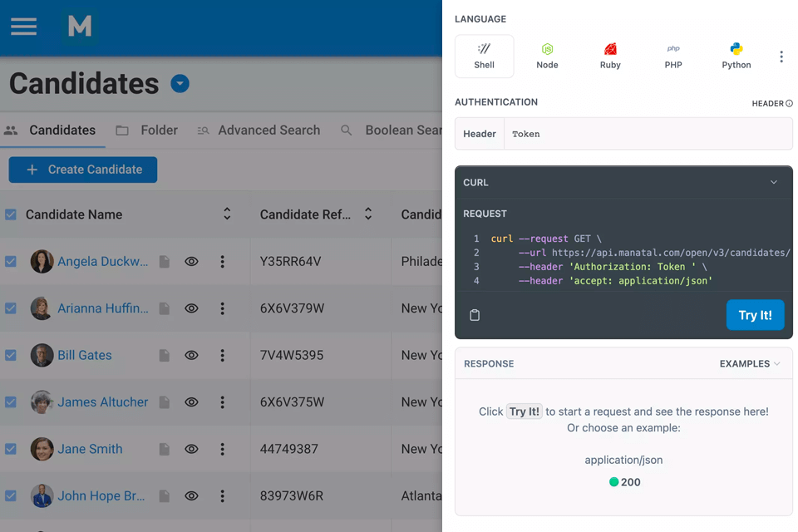798x532 pixels.
Task: Open Bill Gates' resume document icon
Action: pos(164,355)
